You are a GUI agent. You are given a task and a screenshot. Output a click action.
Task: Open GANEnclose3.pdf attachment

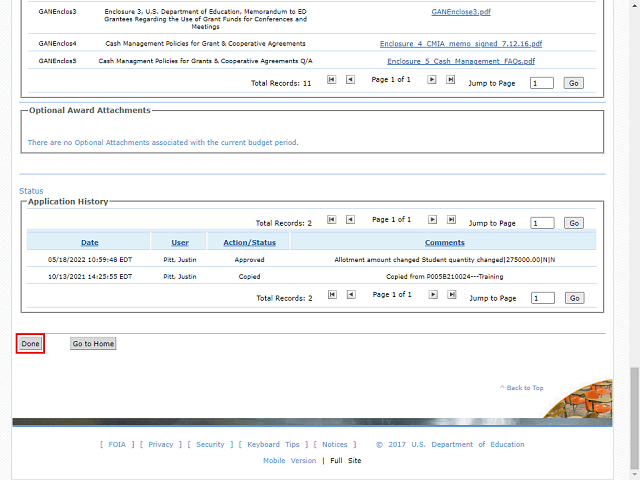pos(461,12)
